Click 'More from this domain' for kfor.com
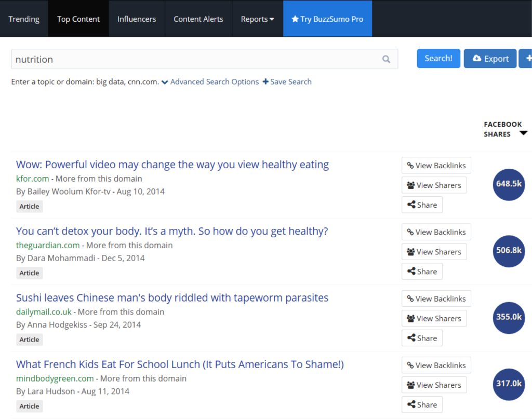 coord(99,179)
